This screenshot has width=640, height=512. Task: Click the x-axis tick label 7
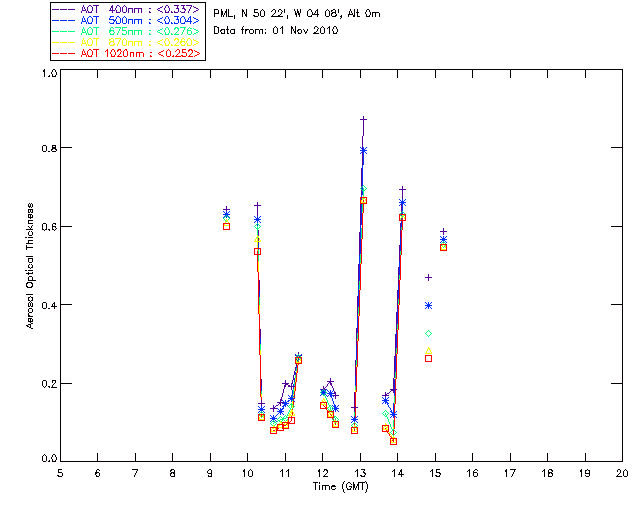135,473
